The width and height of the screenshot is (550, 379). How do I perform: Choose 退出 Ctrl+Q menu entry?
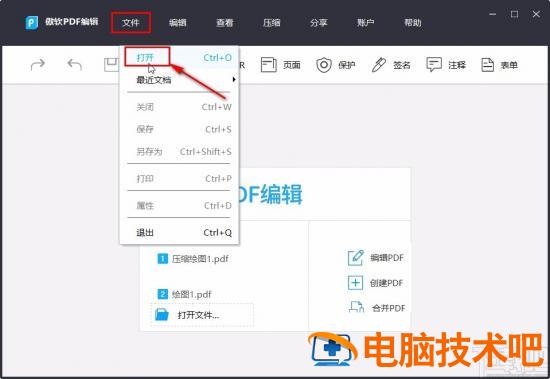179,232
